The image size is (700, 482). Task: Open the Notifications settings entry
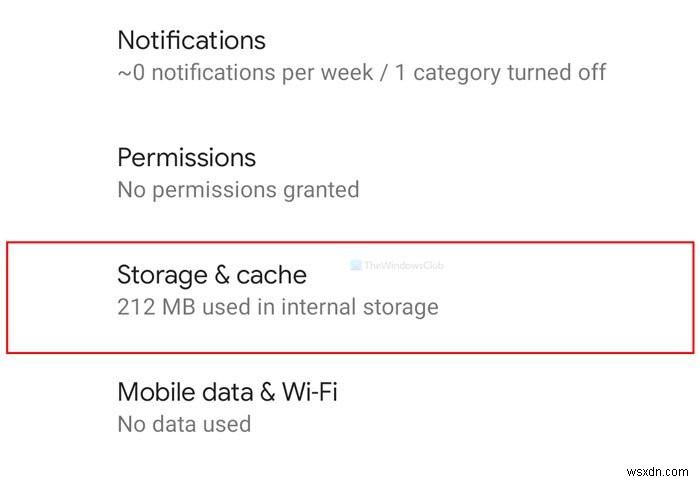pos(192,41)
